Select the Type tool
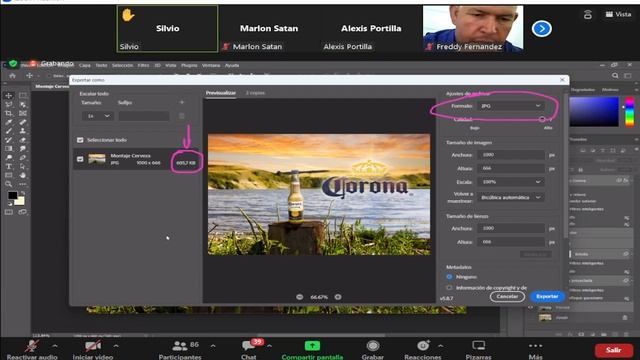Screen dimensions: 640x360 point(9,167)
